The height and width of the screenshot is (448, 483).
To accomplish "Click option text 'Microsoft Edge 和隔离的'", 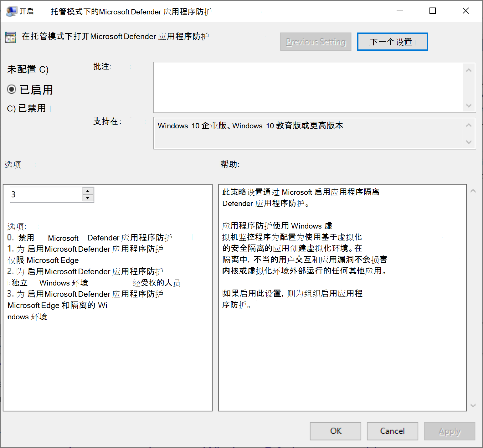I will 51,306.
